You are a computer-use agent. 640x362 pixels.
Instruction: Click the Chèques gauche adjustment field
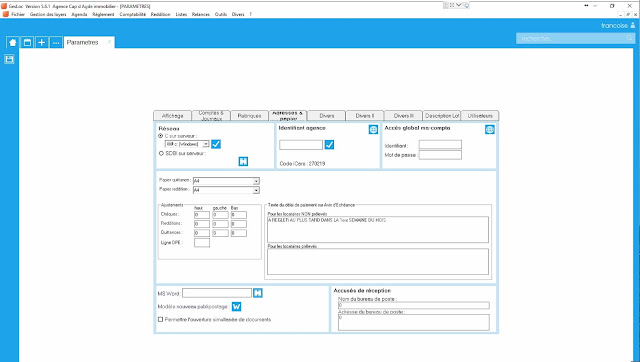coord(220,215)
